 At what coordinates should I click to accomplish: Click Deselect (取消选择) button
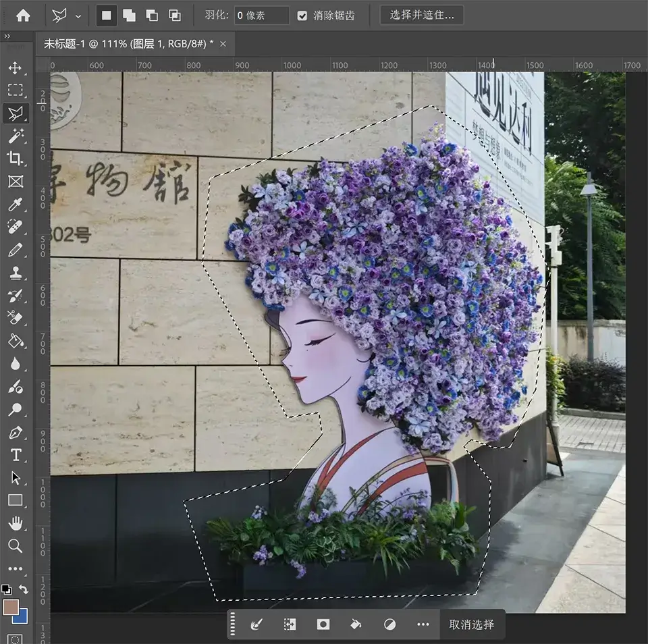click(472, 624)
